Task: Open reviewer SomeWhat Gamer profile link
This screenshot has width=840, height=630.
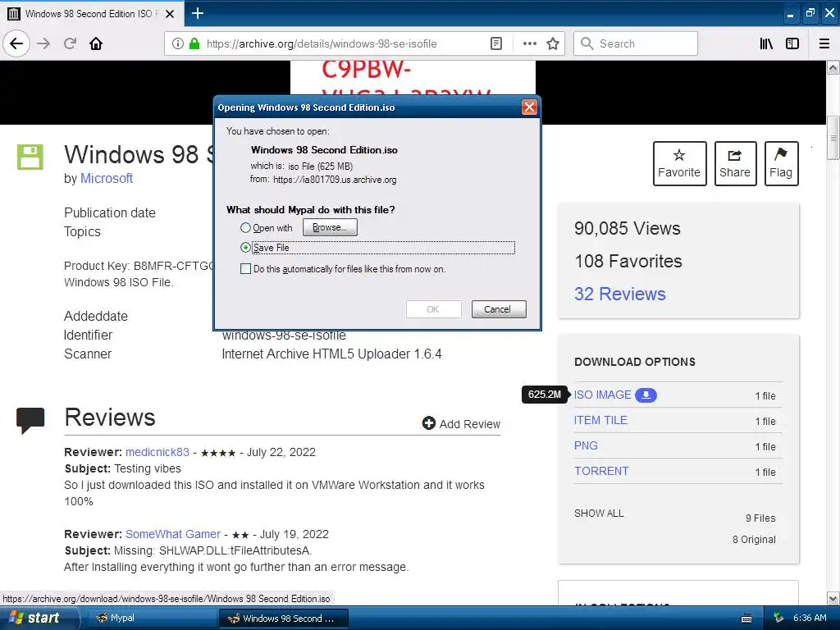Action: (173, 534)
